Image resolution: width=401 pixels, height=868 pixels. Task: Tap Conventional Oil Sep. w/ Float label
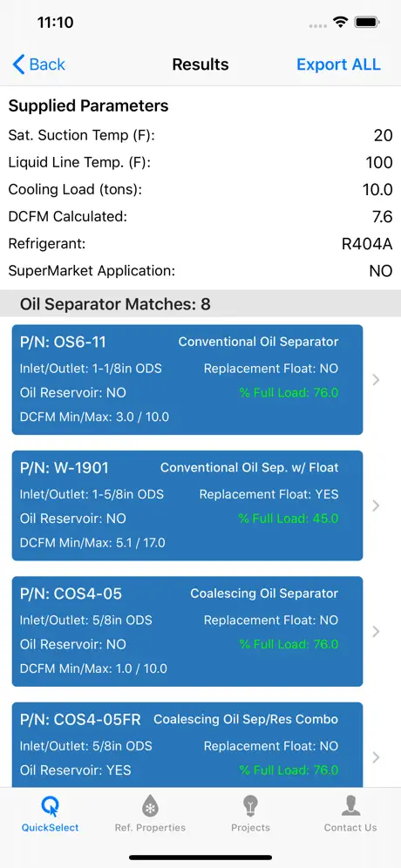(249, 468)
